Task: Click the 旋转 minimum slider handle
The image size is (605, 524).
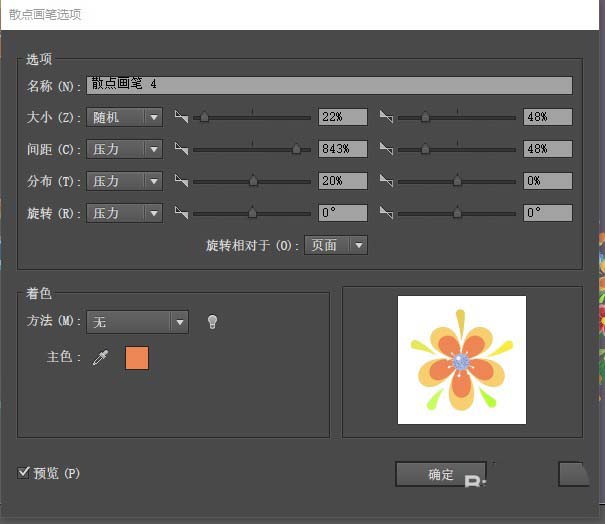Action: tap(252, 213)
